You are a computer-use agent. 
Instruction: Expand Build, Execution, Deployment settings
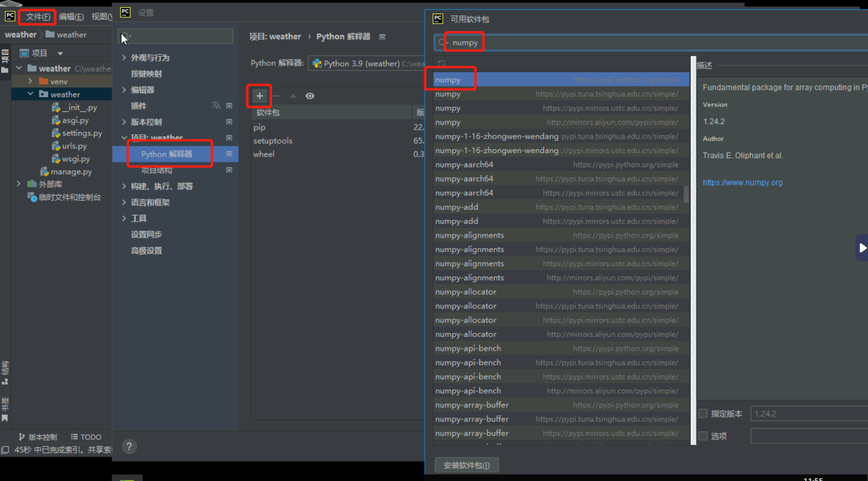point(124,186)
